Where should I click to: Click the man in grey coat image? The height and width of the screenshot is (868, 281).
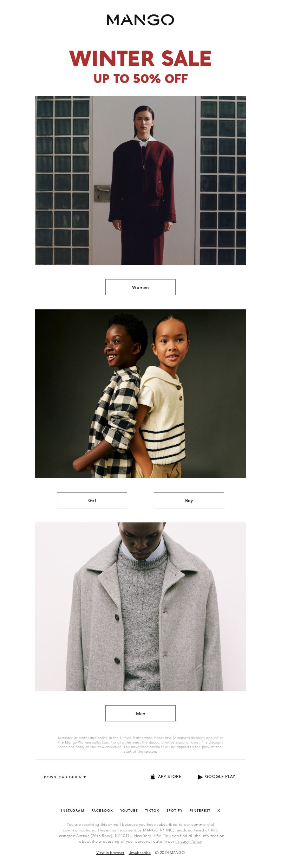pyautogui.click(x=140, y=607)
